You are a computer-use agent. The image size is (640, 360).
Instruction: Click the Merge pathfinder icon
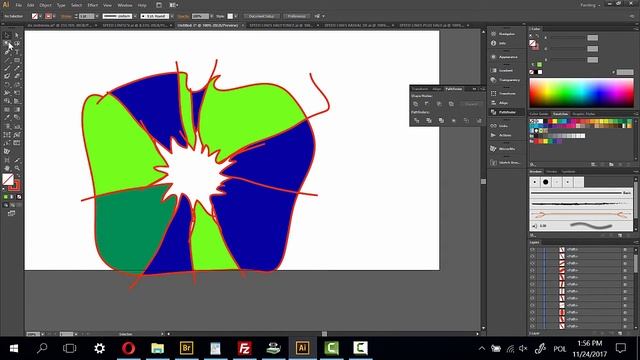point(441,120)
